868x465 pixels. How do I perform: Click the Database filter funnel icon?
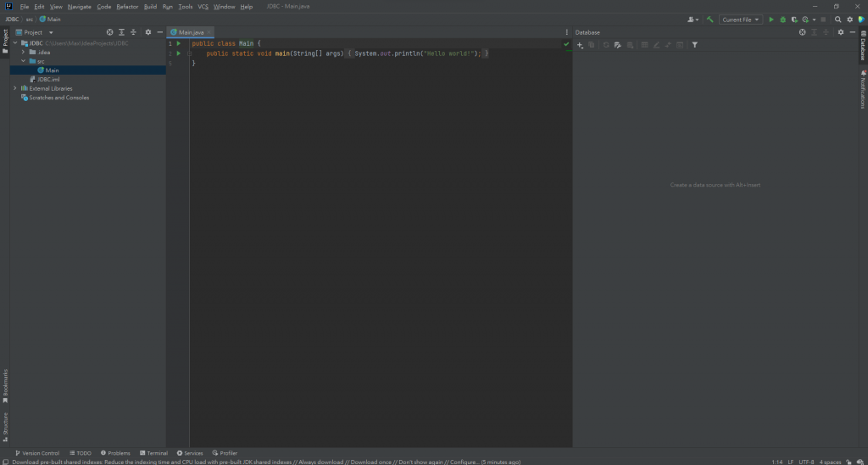[695, 45]
